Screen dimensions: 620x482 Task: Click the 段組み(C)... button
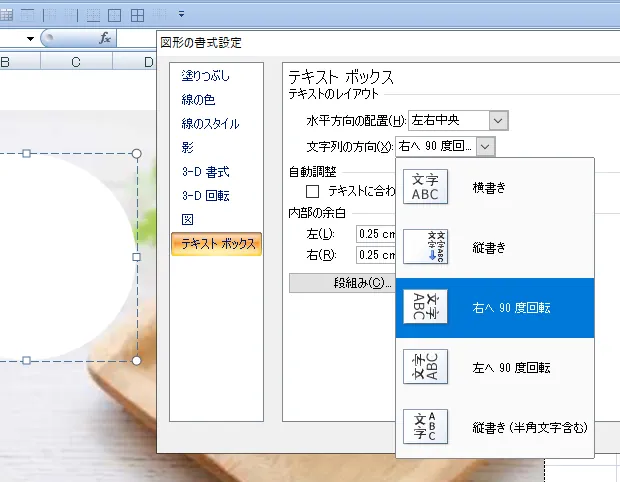tap(342, 283)
